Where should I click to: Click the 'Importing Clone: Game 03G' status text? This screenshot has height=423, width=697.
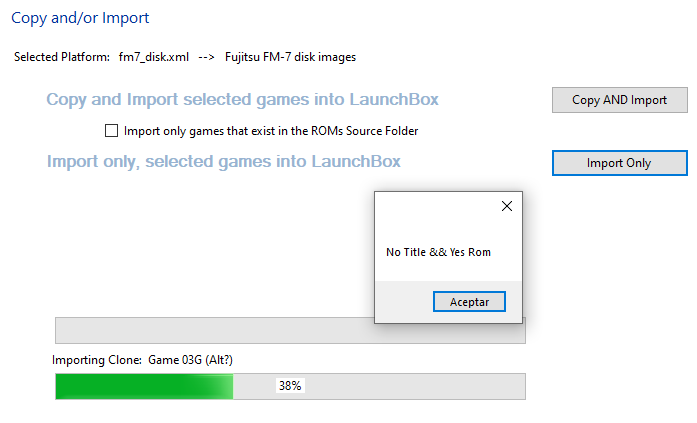(142, 359)
